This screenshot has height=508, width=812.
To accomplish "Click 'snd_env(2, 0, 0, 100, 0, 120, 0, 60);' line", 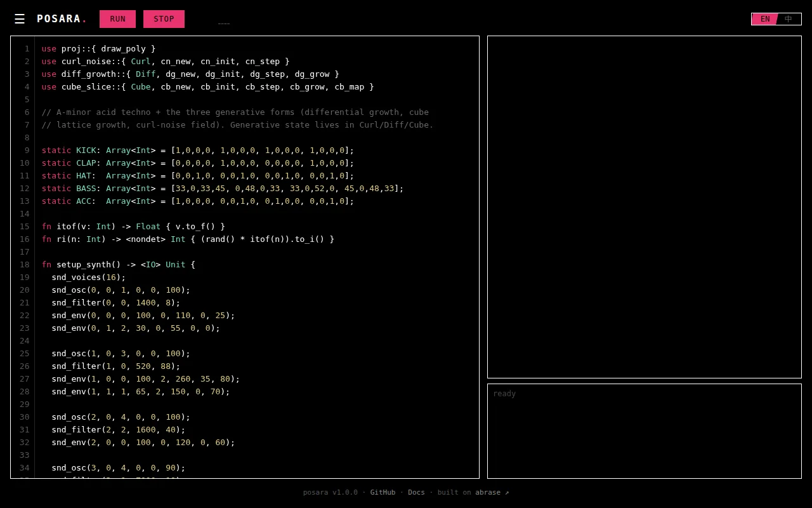I will (x=143, y=443).
